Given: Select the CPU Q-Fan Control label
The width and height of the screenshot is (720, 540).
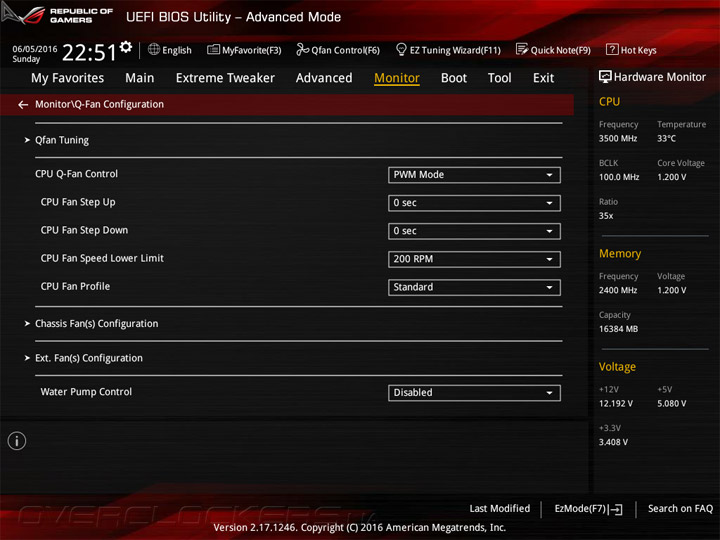Looking at the screenshot, I should tap(76, 174).
